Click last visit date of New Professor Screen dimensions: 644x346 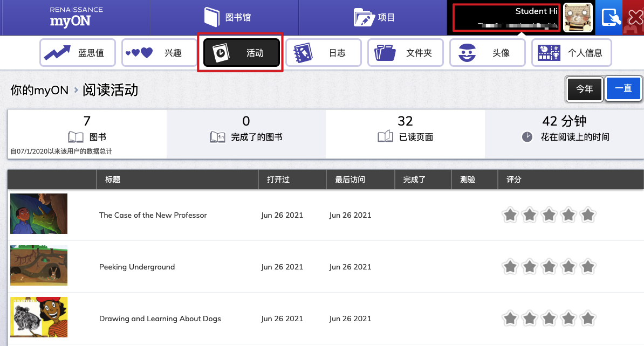[x=350, y=215]
